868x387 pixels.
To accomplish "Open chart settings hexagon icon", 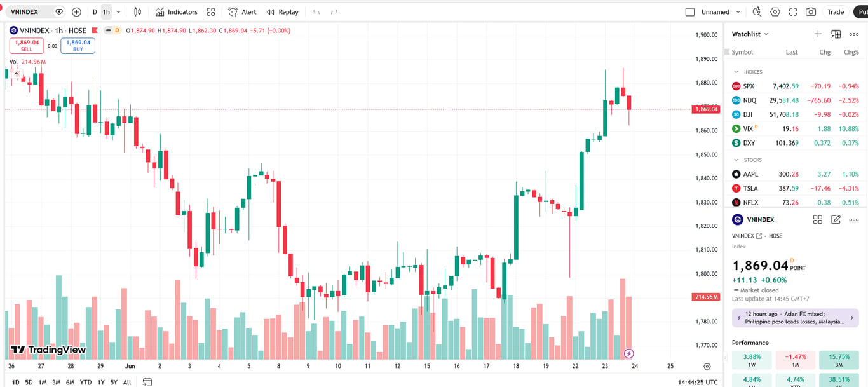I will coord(775,12).
